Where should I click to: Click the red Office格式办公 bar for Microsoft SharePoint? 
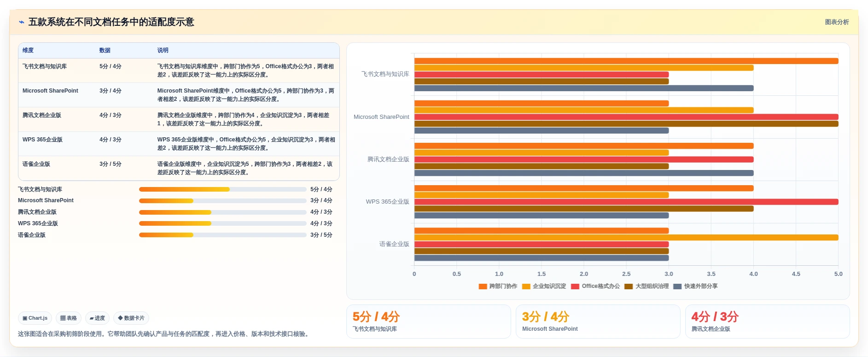click(x=626, y=117)
